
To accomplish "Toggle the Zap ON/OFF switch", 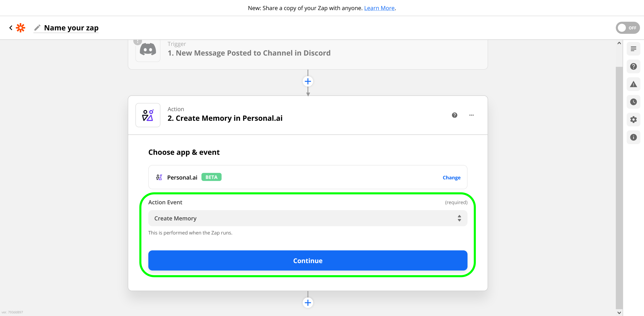I will [627, 28].
